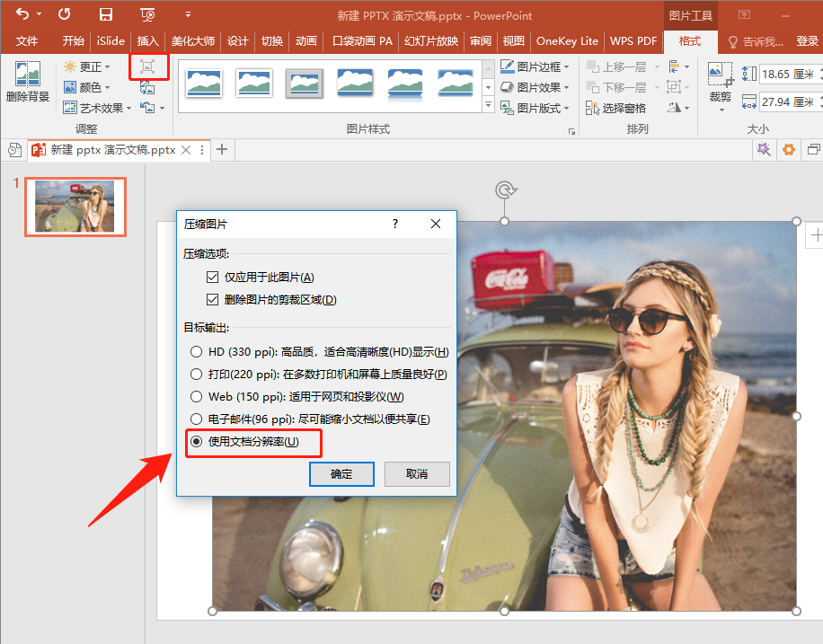Click the Undo arrow icon
The height and width of the screenshot is (644, 823).
point(22,15)
